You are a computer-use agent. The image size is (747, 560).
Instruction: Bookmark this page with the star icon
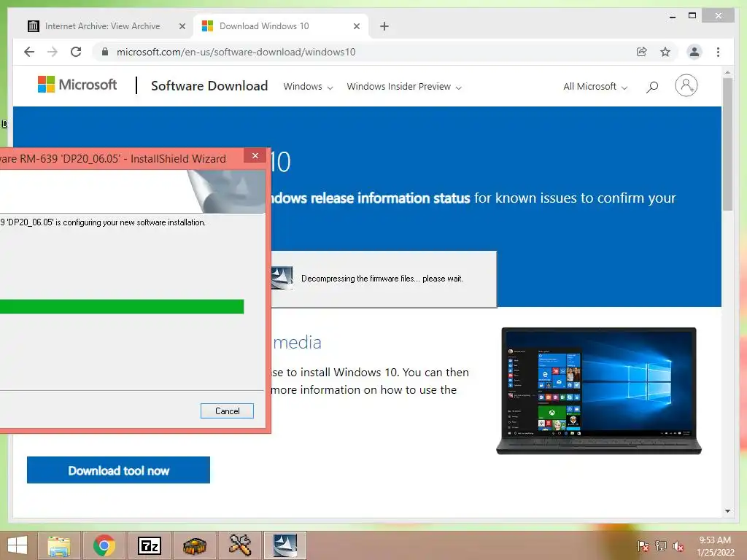tap(665, 52)
